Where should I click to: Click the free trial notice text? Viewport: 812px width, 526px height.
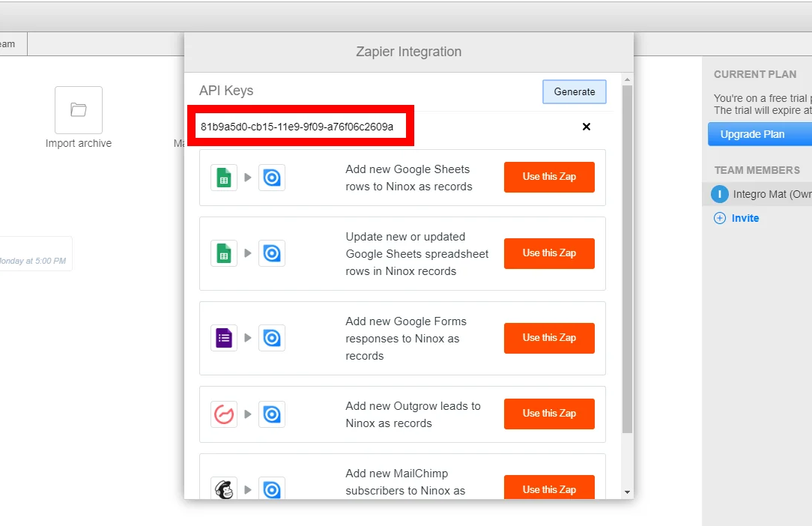point(763,104)
